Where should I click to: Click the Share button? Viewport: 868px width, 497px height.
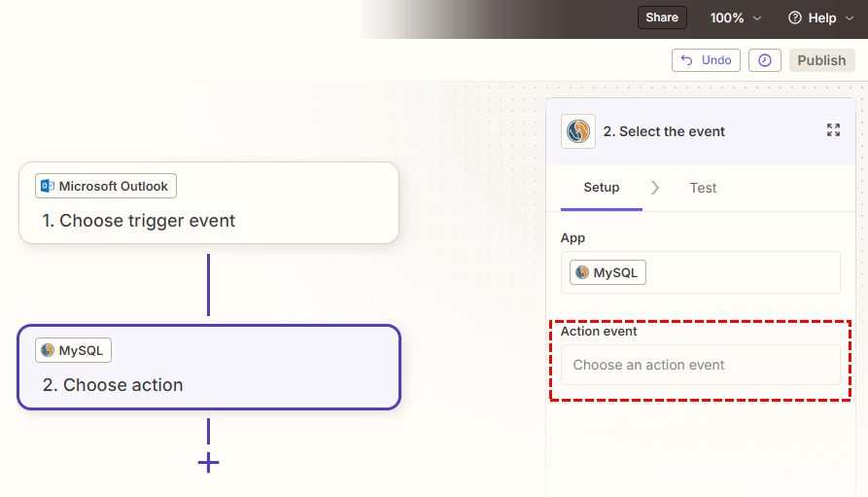click(x=662, y=18)
